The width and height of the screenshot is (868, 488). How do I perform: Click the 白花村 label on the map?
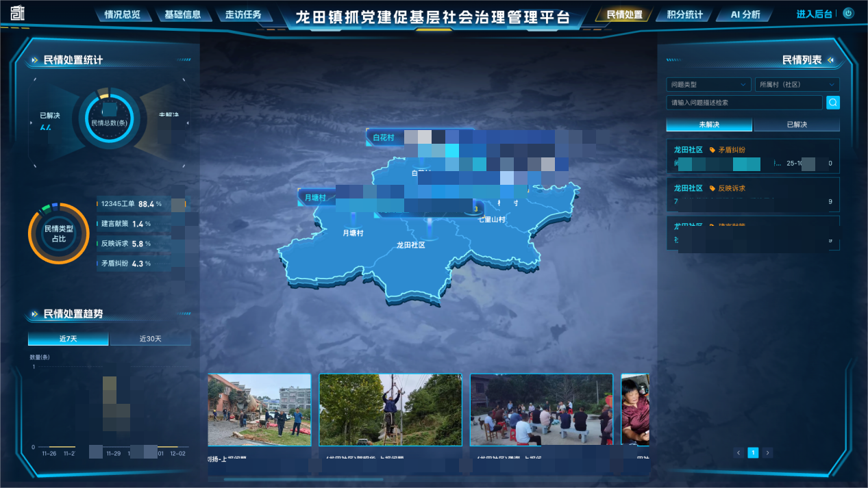pyautogui.click(x=384, y=137)
